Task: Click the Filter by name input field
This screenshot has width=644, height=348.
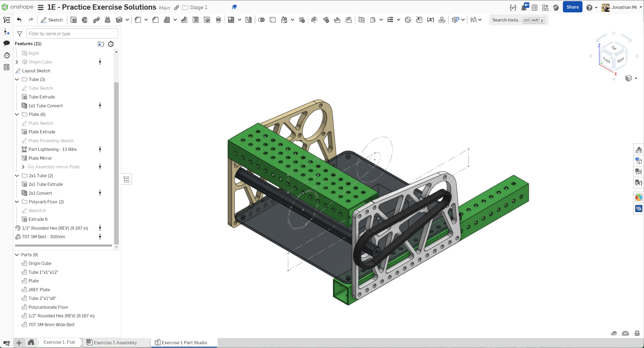Action: pyautogui.click(x=72, y=34)
